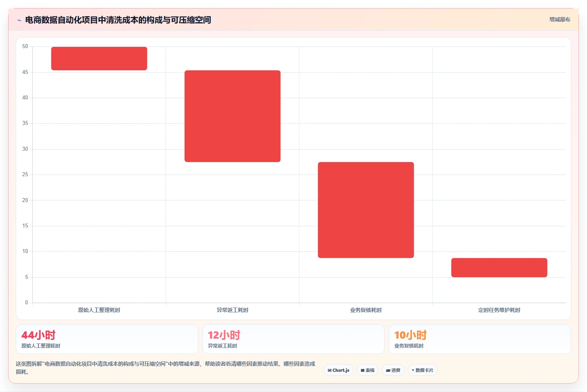Screen dimensions: 587x392
Task: Click the 增减瀑布 badge
Action: pos(560,19)
